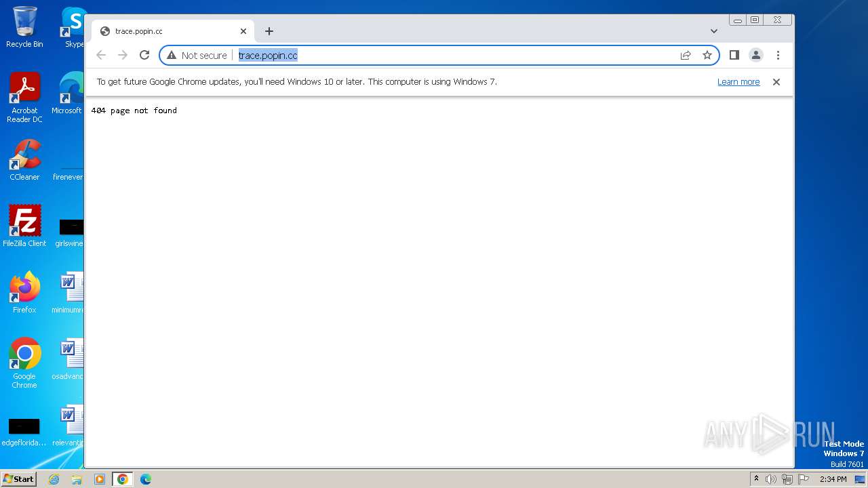This screenshot has width=868, height=488.
Task: Reload the trace.popin.cc page
Action: [x=144, y=55]
